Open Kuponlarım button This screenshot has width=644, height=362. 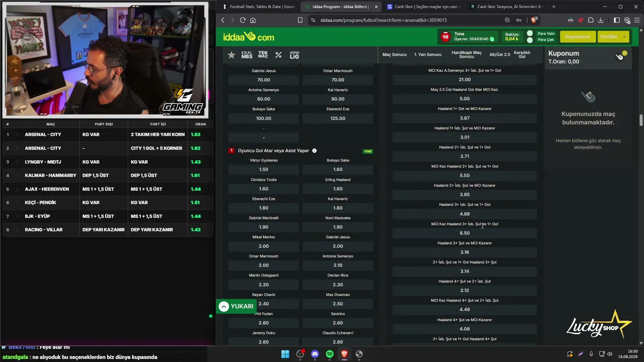coord(578,37)
